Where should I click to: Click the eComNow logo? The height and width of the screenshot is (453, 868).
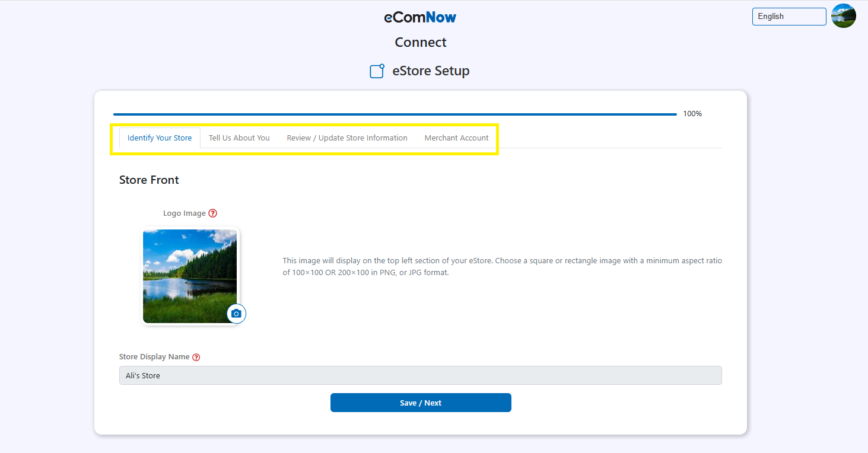[x=420, y=17]
